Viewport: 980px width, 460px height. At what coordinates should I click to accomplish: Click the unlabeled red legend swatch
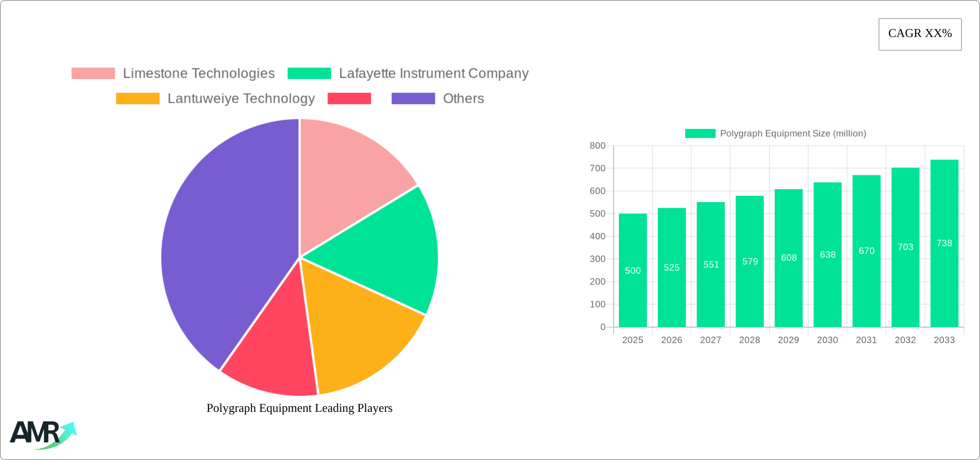pos(349,98)
